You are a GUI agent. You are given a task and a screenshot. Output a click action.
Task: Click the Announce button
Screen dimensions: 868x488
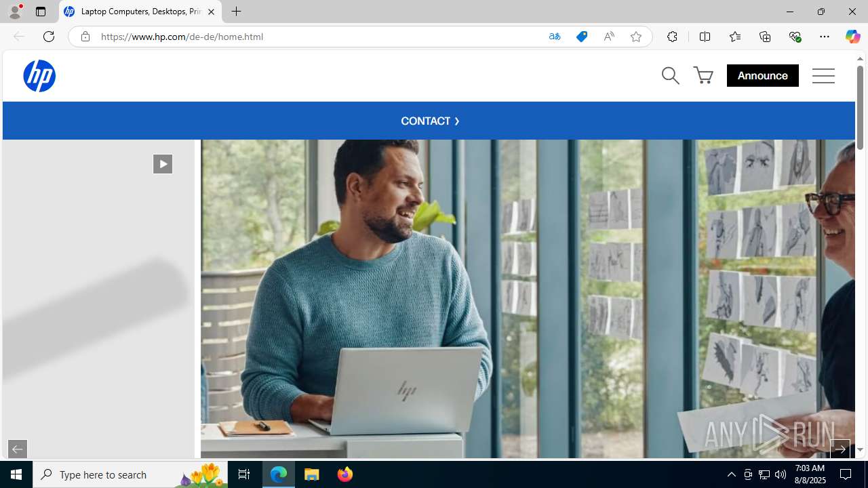[x=762, y=75]
